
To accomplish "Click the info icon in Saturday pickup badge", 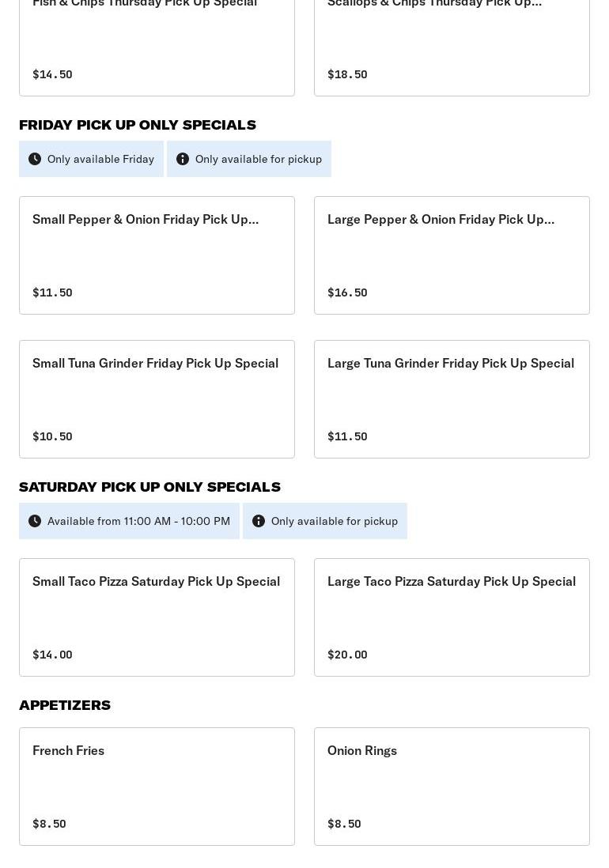I will tap(259, 521).
